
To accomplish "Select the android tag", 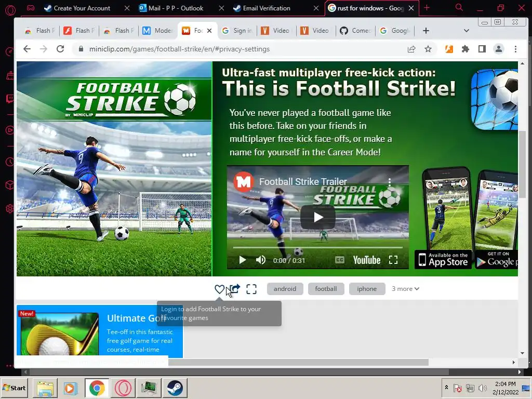I will (x=285, y=289).
